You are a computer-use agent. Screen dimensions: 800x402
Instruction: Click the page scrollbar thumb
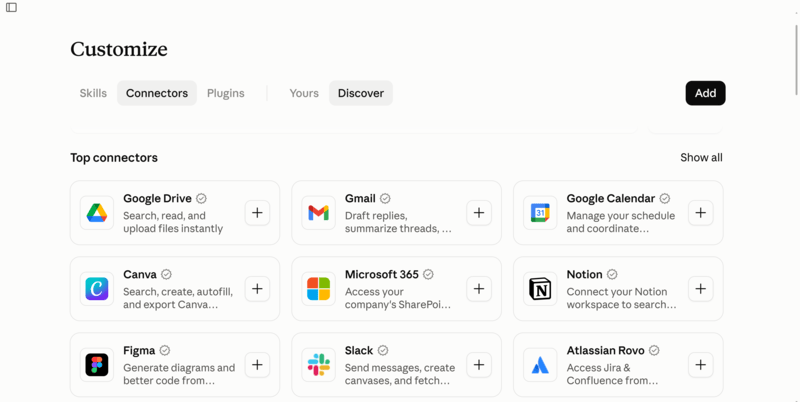[796, 60]
